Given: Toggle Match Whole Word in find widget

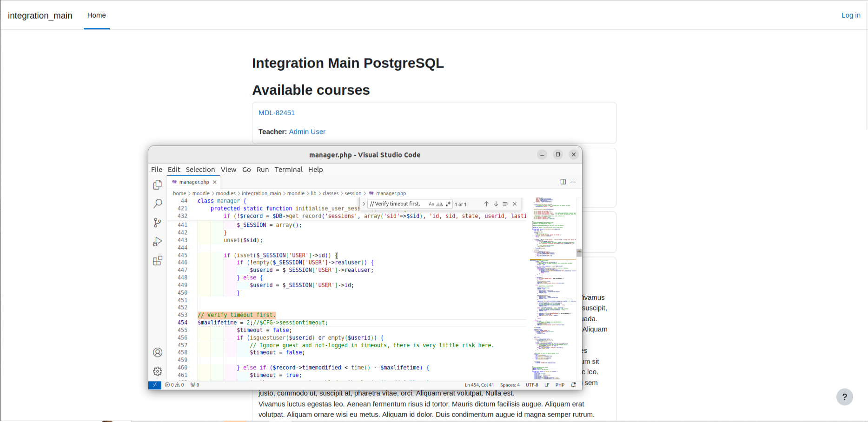Looking at the screenshot, I should point(439,204).
